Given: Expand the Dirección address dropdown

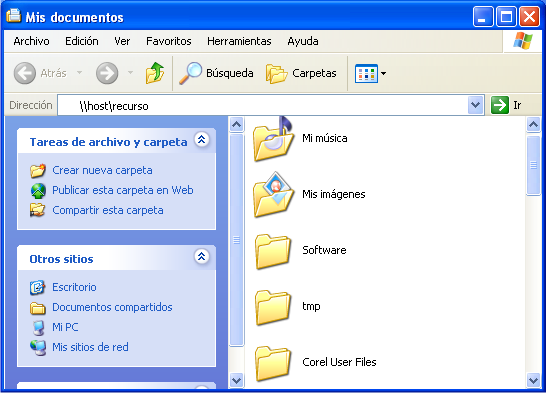Looking at the screenshot, I should point(475,105).
